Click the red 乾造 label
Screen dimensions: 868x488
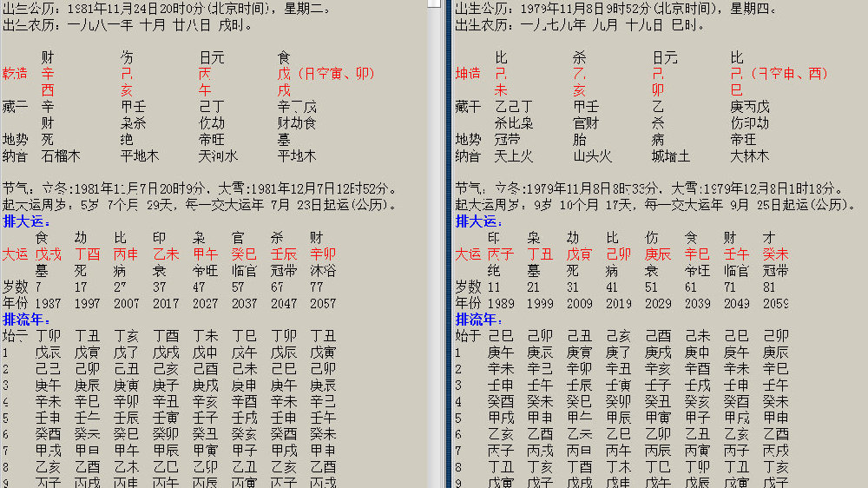[16, 73]
